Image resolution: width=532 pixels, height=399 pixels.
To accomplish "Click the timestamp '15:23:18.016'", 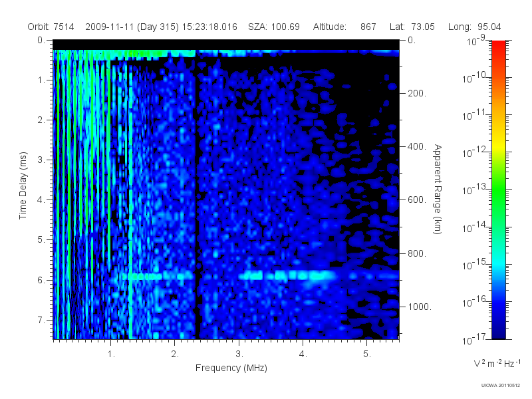I will coord(209,27).
